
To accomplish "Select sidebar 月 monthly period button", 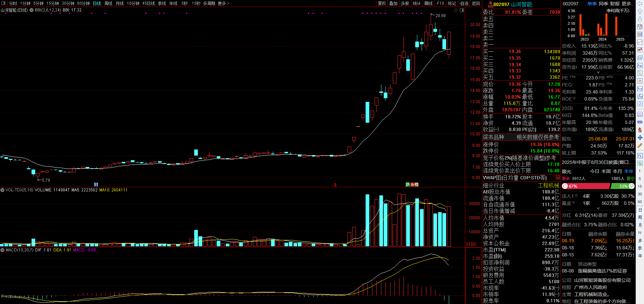I will click(x=640, y=225).
